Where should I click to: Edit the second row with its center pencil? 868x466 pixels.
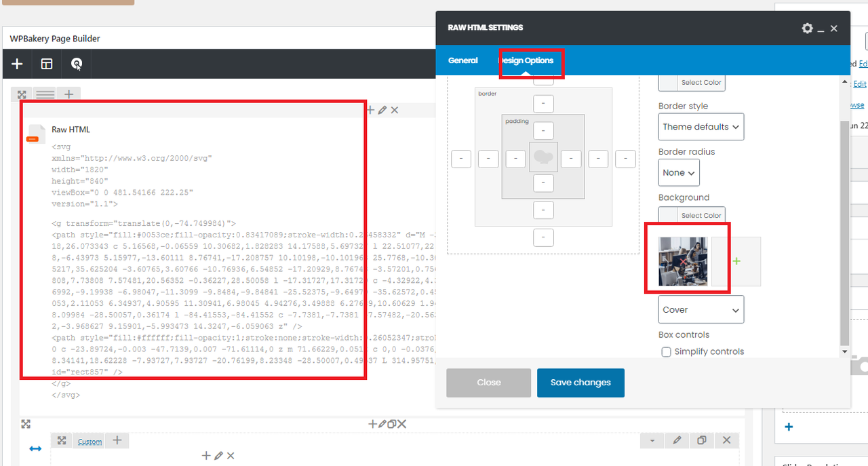tap(382, 424)
